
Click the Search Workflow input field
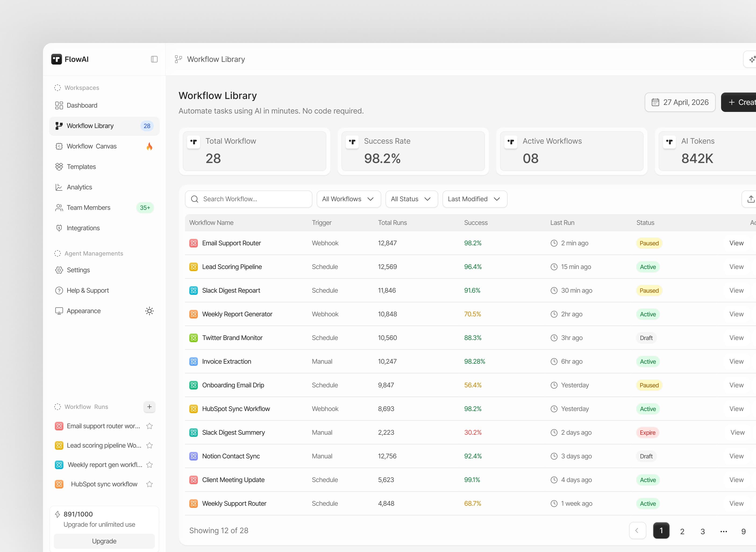[x=248, y=199]
